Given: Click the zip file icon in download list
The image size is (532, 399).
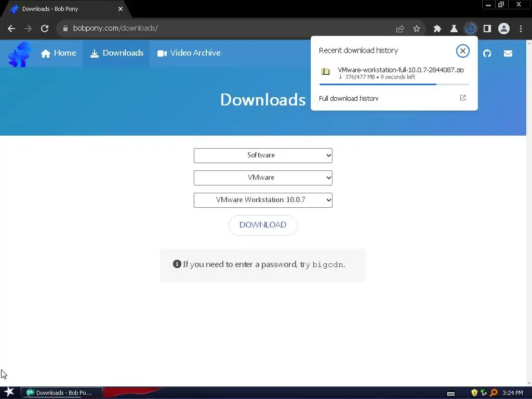Looking at the screenshot, I should 325,71.
